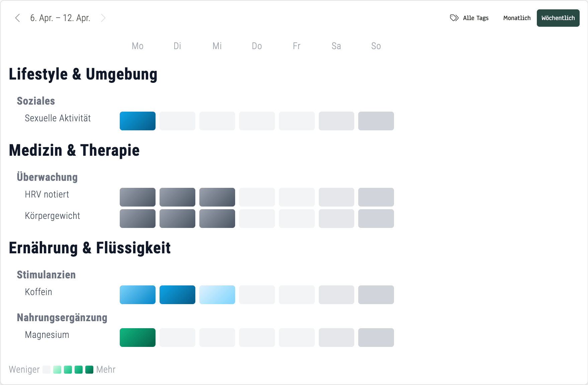
Task: Switch to Monatlich view
Action: 517,18
